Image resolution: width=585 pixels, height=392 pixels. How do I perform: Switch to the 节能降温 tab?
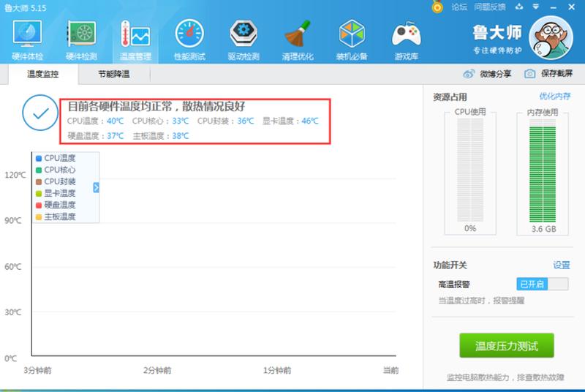coord(114,74)
